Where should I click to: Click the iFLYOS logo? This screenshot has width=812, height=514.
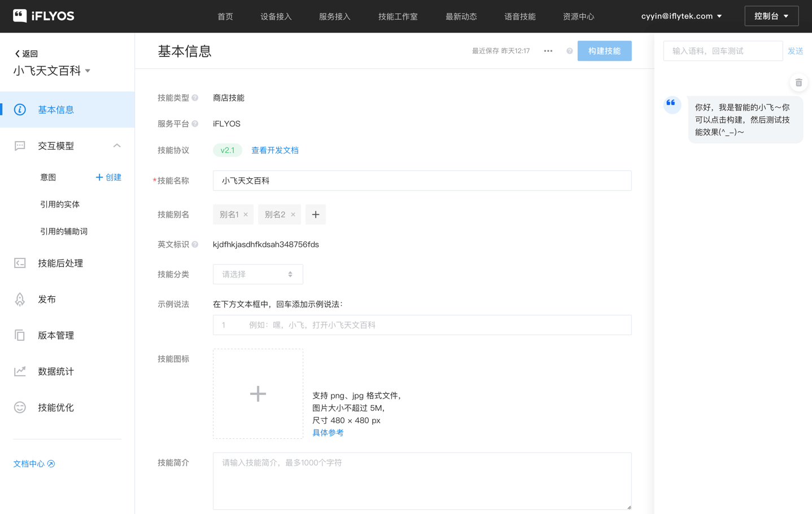43,16
